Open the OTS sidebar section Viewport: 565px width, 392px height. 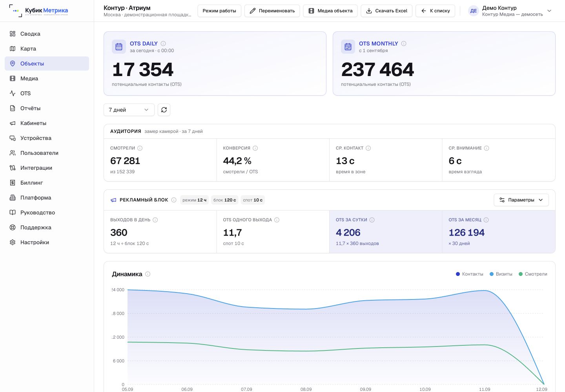[47, 93]
